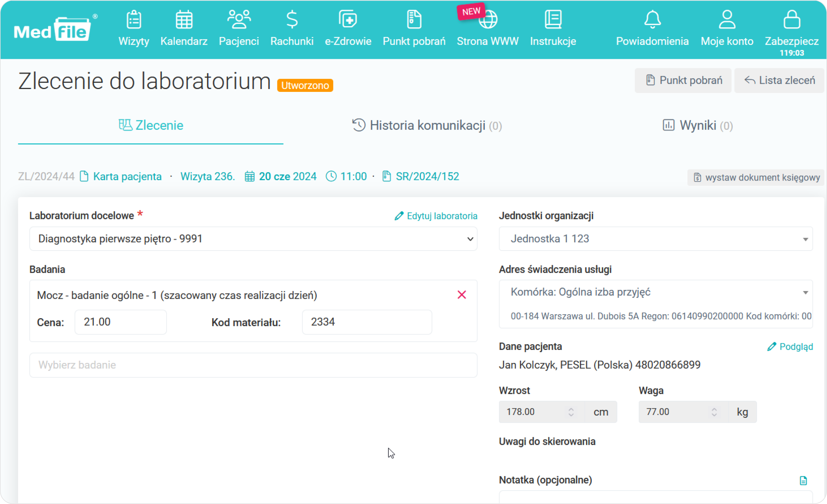
Task: Click wystaw dokument księgowy button
Action: coord(756,177)
